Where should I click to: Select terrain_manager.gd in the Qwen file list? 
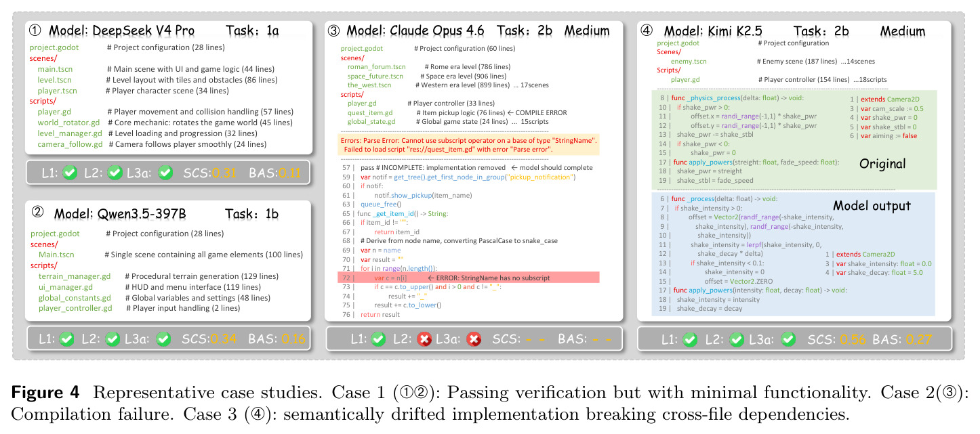tap(75, 276)
